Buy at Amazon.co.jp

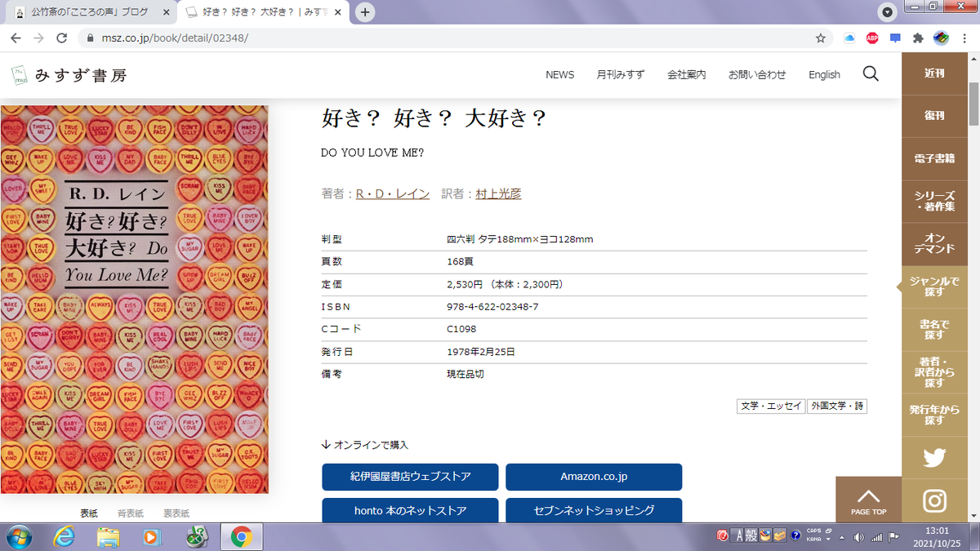click(x=594, y=477)
